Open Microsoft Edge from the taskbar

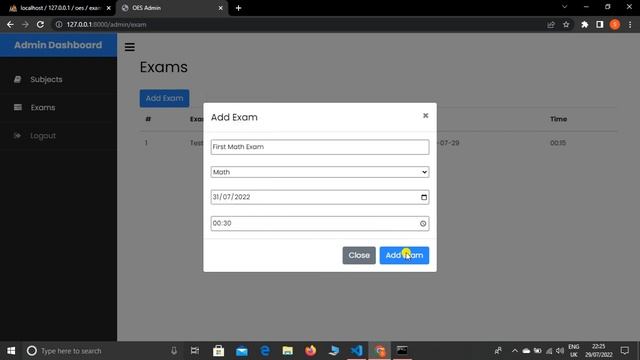pyautogui.click(x=265, y=351)
